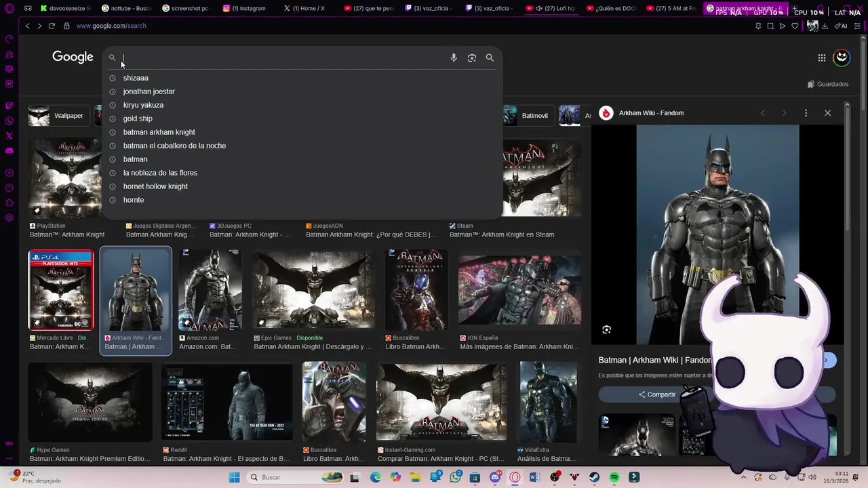
Task: Switch to the Lofi hip YouTube tab
Action: tap(551, 8)
